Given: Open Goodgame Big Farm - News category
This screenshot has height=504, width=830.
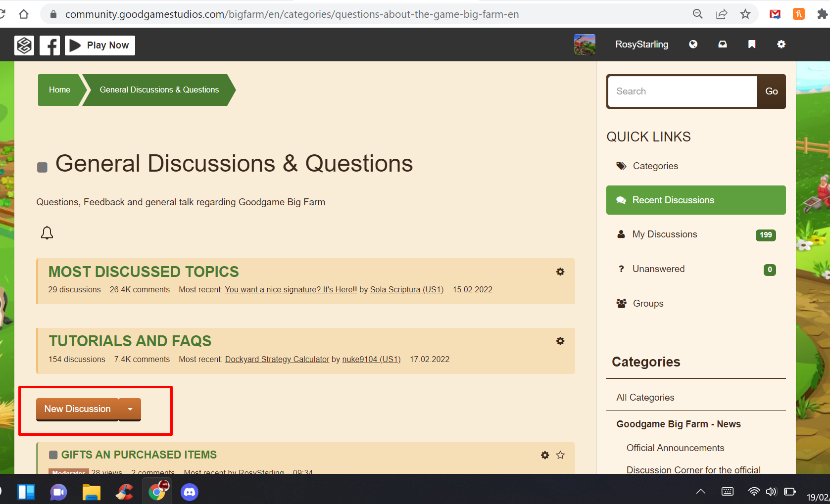Looking at the screenshot, I should [x=679, y=424].
